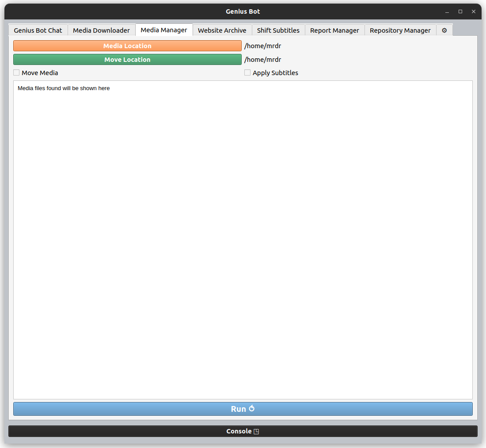Open the settings gear tab
Screen dimensions: 486x448
(444, 30)
